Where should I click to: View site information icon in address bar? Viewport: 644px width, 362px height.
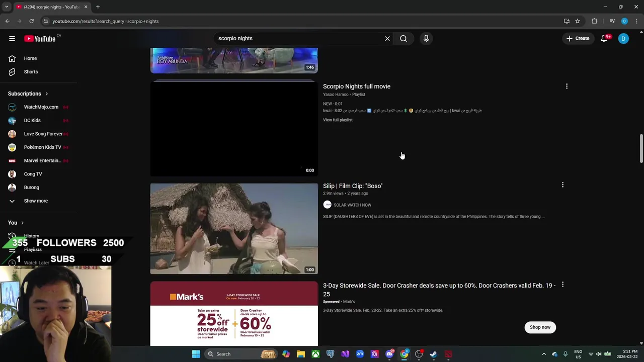(46, 21)
